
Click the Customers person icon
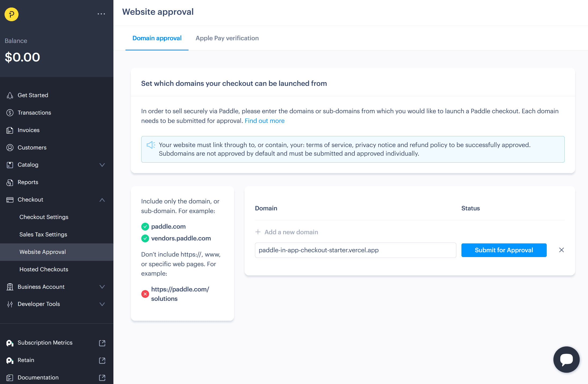click(x=10, y=148)
